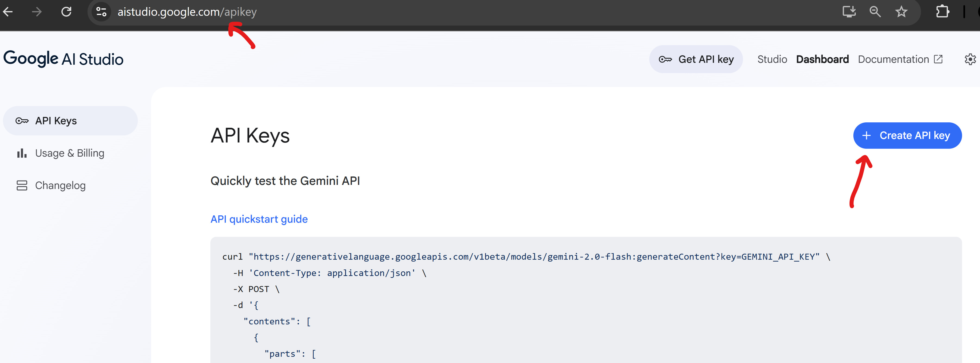Bookmark this page with the star
Image resolution: width=980 pixels, height=363 pixels.
[x=901, y=12]
